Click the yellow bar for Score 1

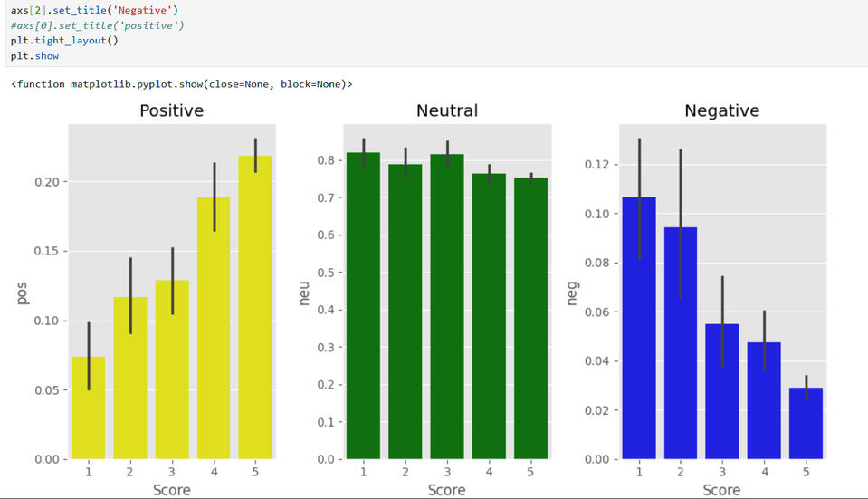click(x=89, y=408)
